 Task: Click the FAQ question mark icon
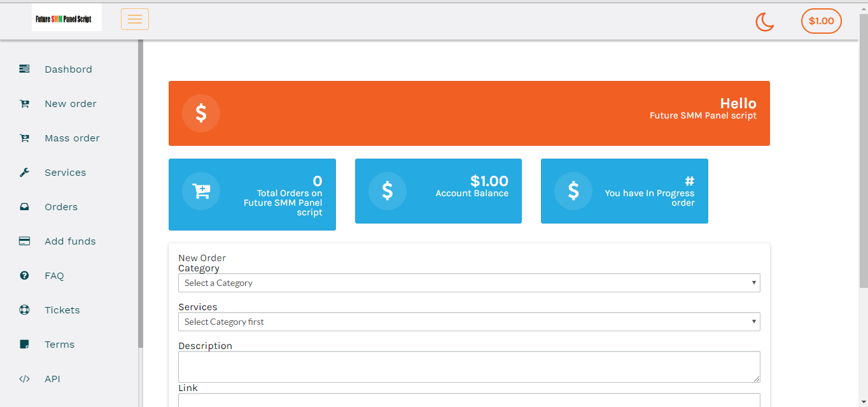pos(24,276)
